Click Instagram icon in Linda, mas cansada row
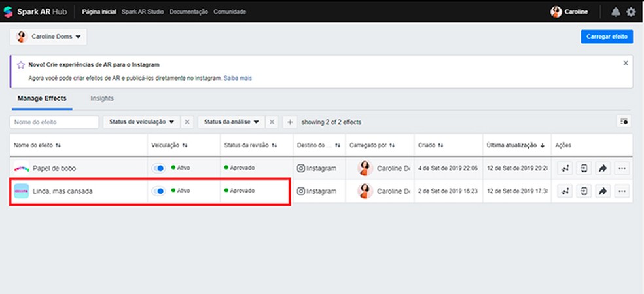 click(301, 191)
